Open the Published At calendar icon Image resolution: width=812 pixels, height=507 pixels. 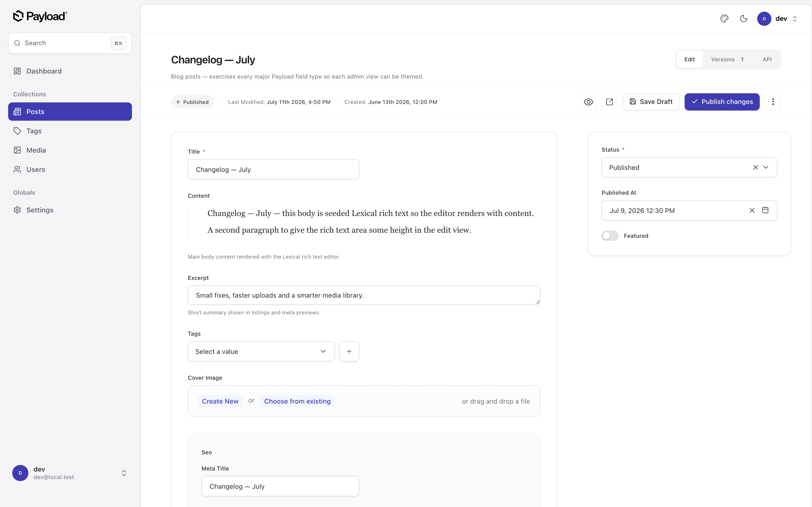[x=765, y=210]
